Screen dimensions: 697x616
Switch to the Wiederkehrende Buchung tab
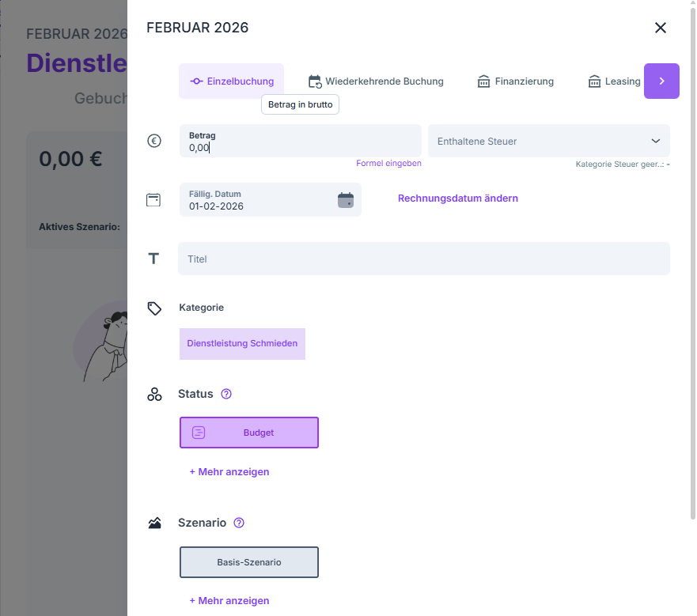tap(376, 81)
